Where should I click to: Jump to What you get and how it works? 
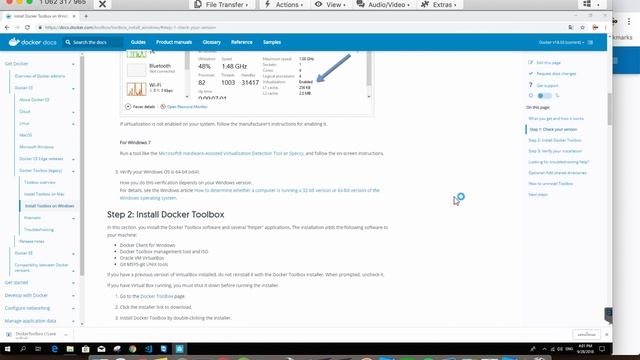click(x=556, y=118)
